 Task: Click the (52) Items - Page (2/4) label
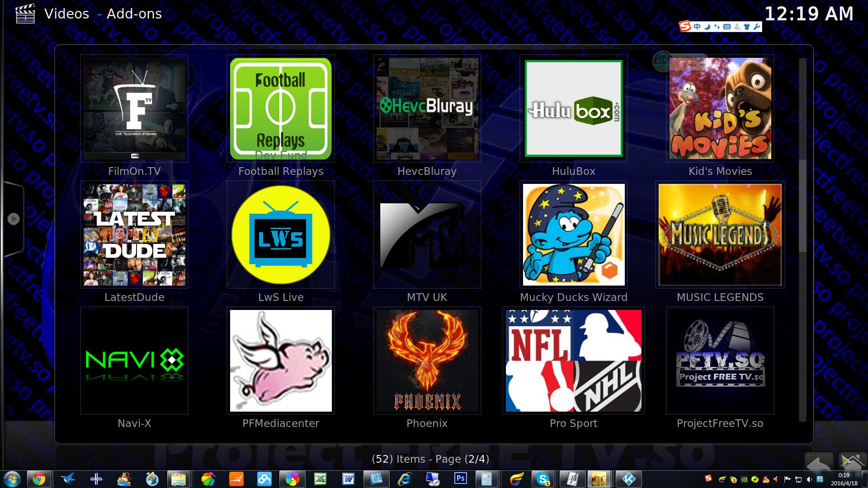[x=430, y=459]
